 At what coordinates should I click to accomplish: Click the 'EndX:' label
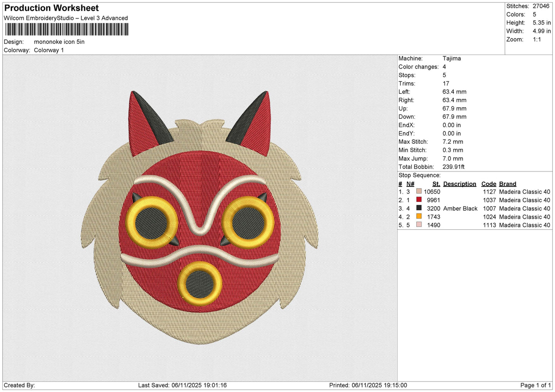tap(407, 125)
